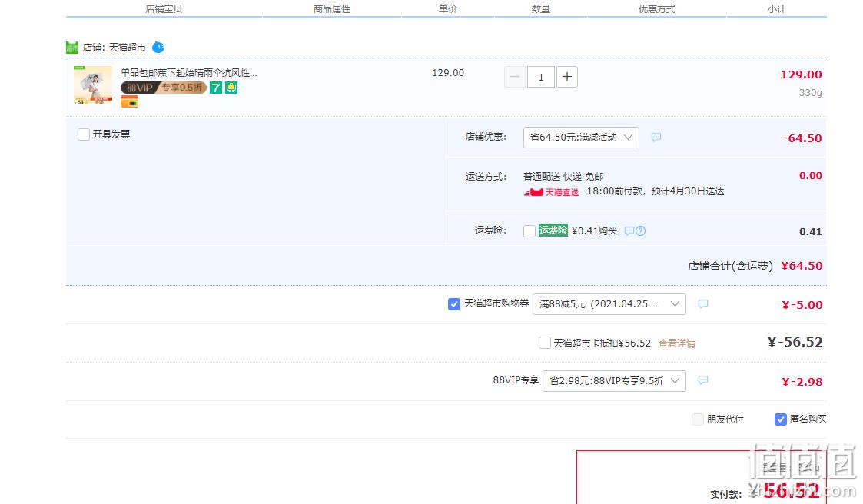
Task: Click the 店铺宝贝 column header
Action: click(x=164, y=8)
